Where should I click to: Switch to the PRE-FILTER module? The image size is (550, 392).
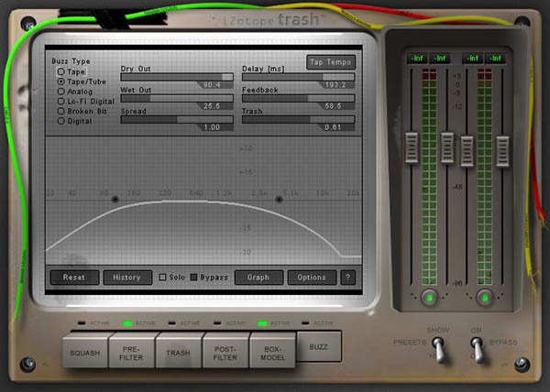tap(132, 350)
